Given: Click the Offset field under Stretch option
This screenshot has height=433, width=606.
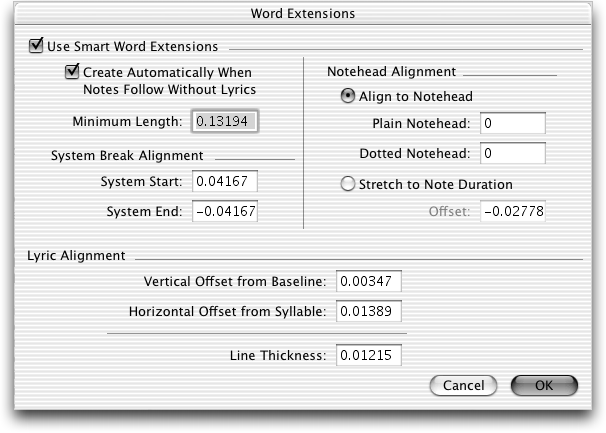Looking at the screenshot, I should tap(513, 211).
